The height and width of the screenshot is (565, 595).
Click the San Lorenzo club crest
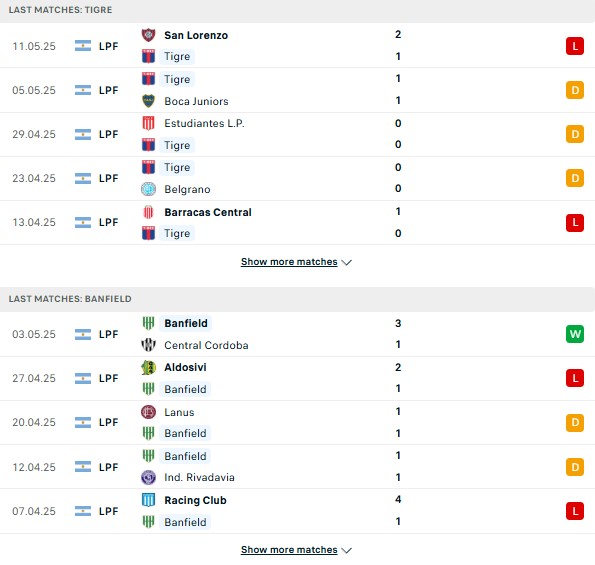148,35
